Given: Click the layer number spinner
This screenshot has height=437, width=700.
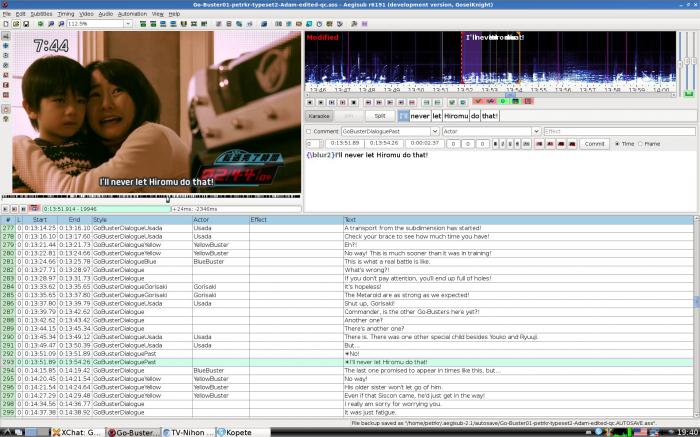Looking at the screenshot, I should 313,144.
